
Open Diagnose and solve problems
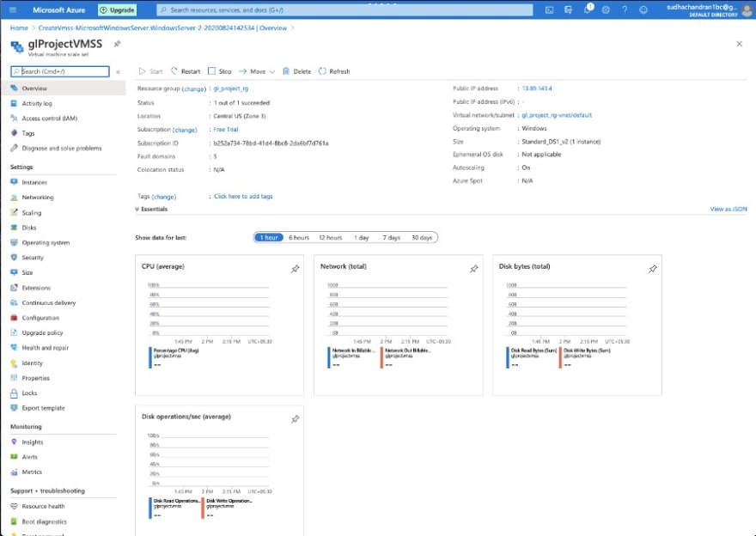pyautogui.click(x=64, y=148)
